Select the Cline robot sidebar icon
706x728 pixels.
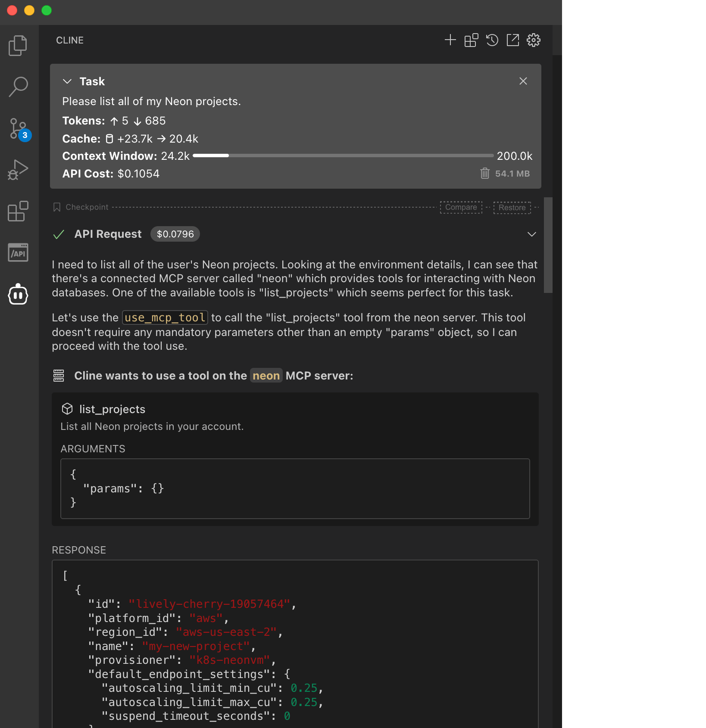click(x=18, y=294)
